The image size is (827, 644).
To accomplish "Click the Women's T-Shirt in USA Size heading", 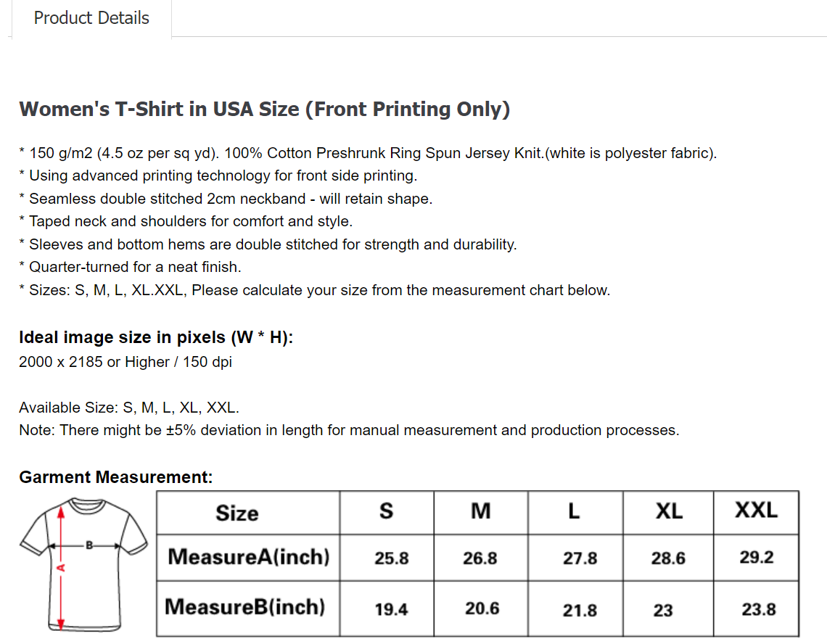I will tap(265, 110).
